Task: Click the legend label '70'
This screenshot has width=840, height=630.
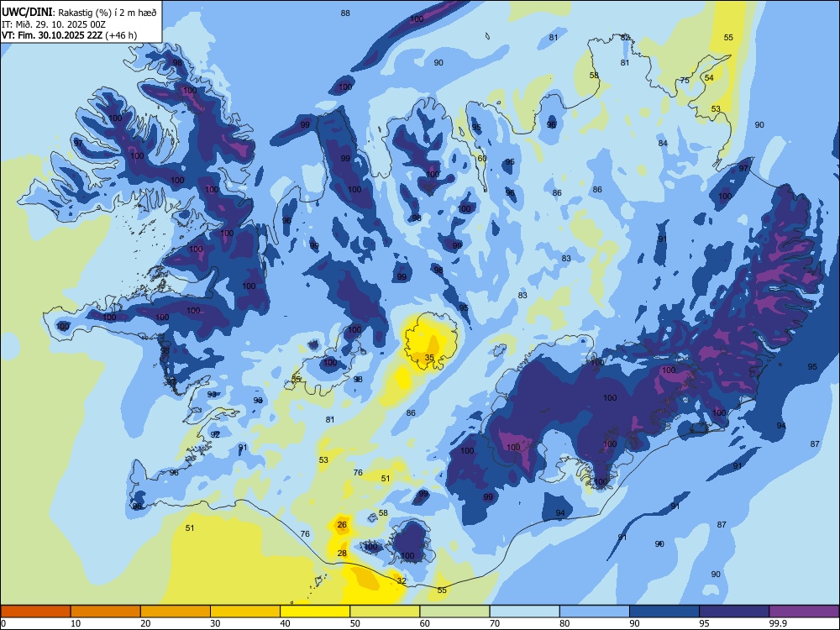Action: coord(495,623)
